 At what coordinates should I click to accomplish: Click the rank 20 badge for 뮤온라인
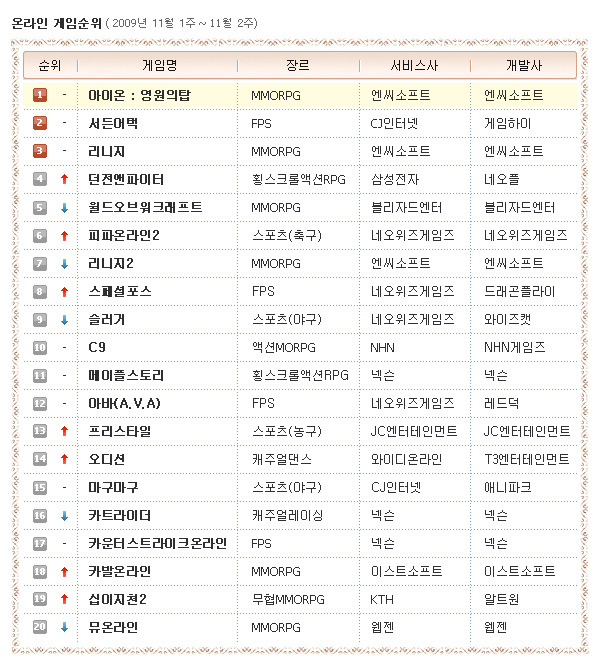pyautogui.click(x=40, y=627)
